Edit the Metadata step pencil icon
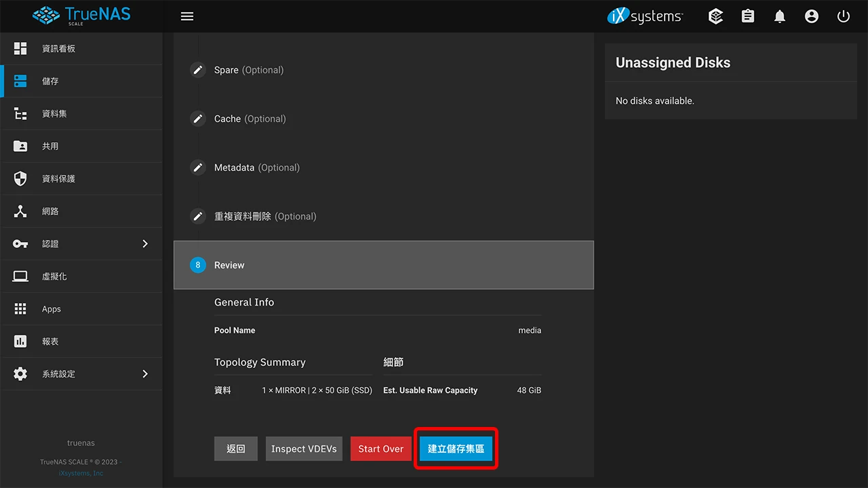 pos(198,167)
